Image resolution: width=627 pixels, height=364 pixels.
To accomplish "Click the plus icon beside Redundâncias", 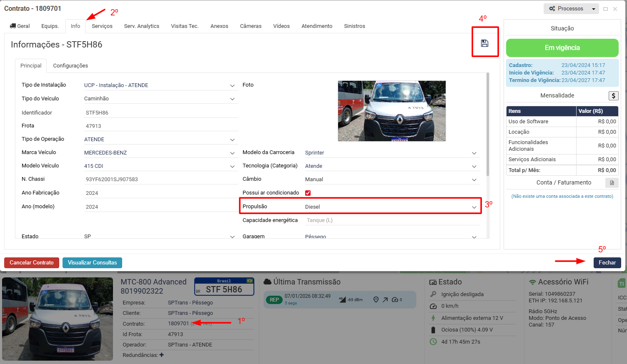I will pos(162,355).
